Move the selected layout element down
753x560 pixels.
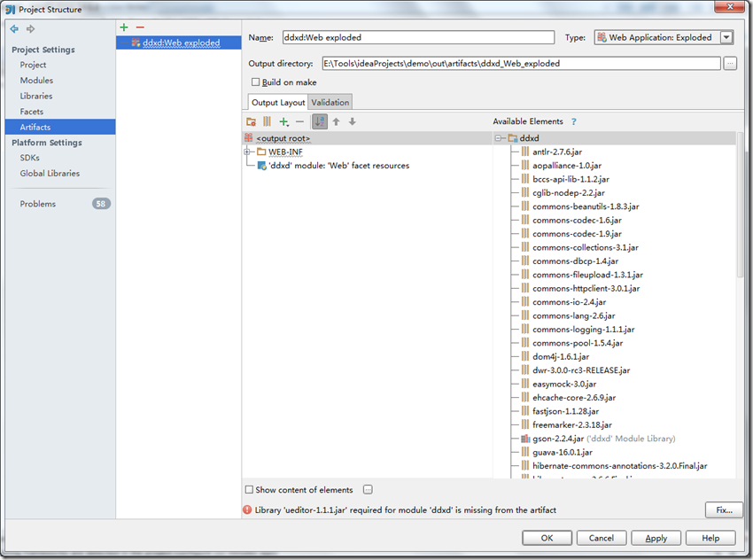[x=353, y=122]
